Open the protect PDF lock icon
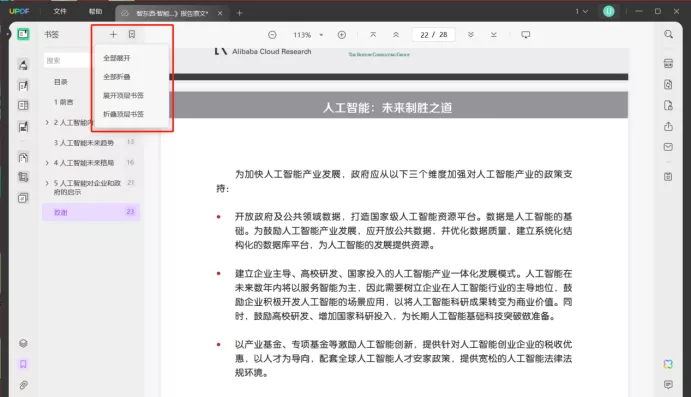This screenshot has width=691, height=397. pos(669,105)
